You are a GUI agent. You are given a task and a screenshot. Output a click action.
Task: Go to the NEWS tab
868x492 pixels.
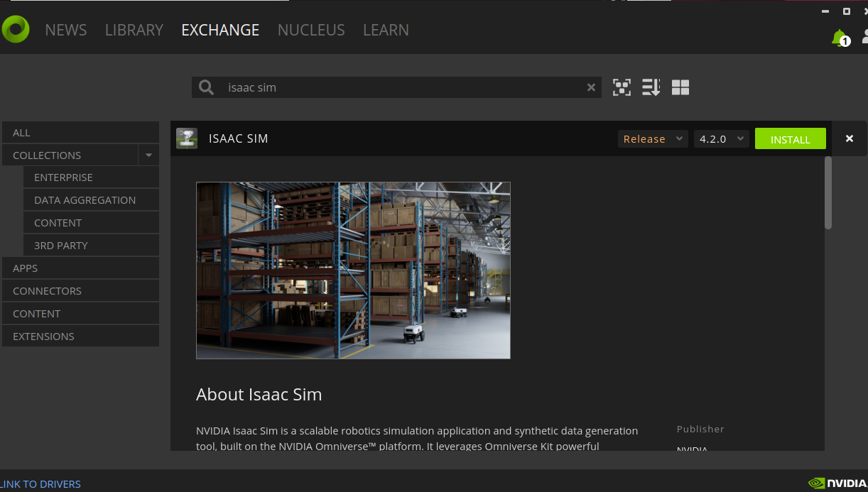pos(66,30)
